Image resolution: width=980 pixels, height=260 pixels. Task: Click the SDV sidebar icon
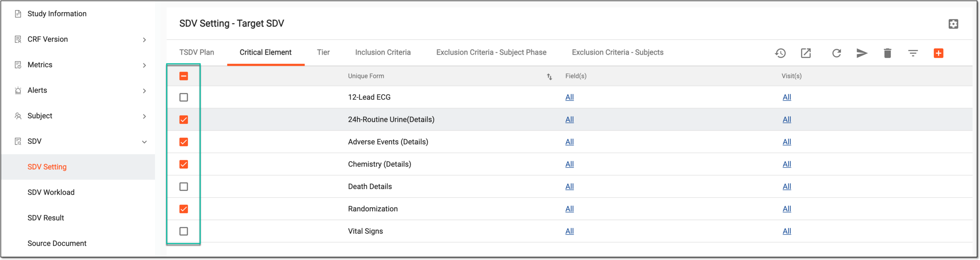(18, 141)
